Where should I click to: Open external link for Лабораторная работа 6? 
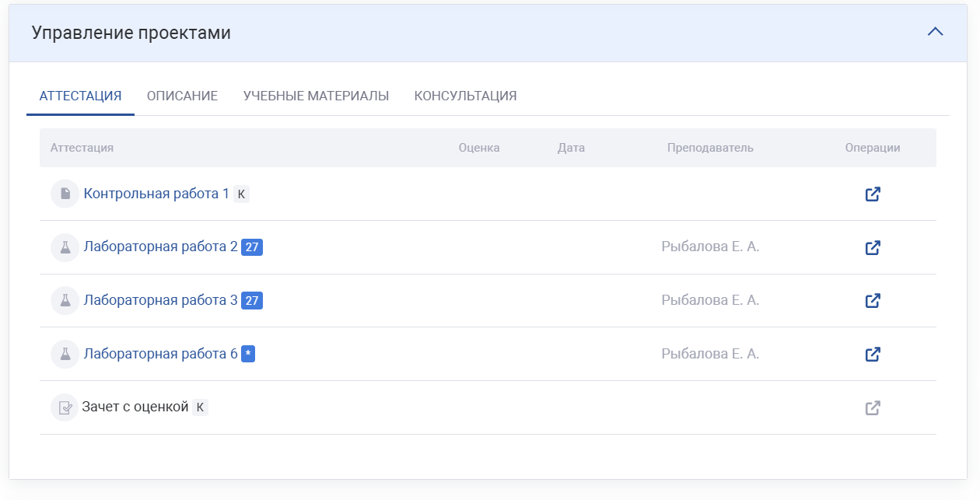(873, 355)
